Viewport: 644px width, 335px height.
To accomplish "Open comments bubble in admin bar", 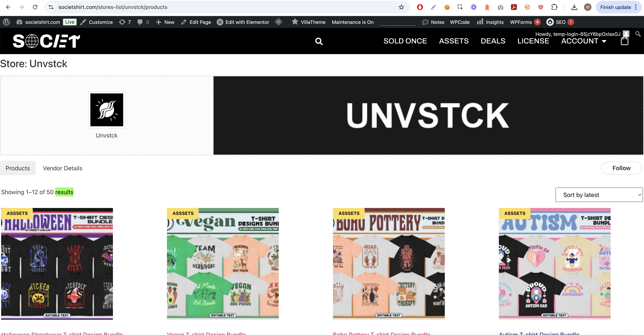I will coord(143,22).
